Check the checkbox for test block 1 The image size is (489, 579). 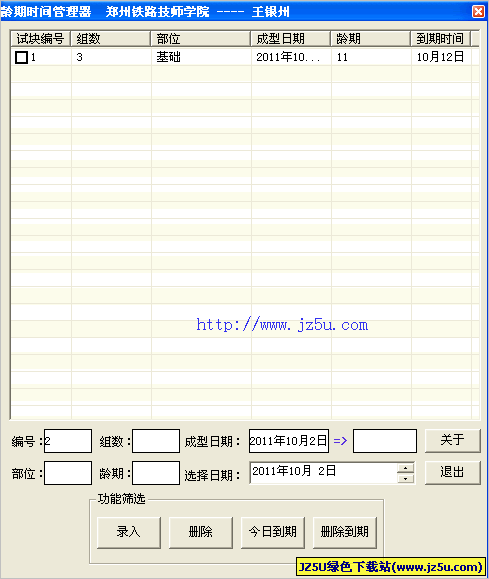tap(21, 58)
